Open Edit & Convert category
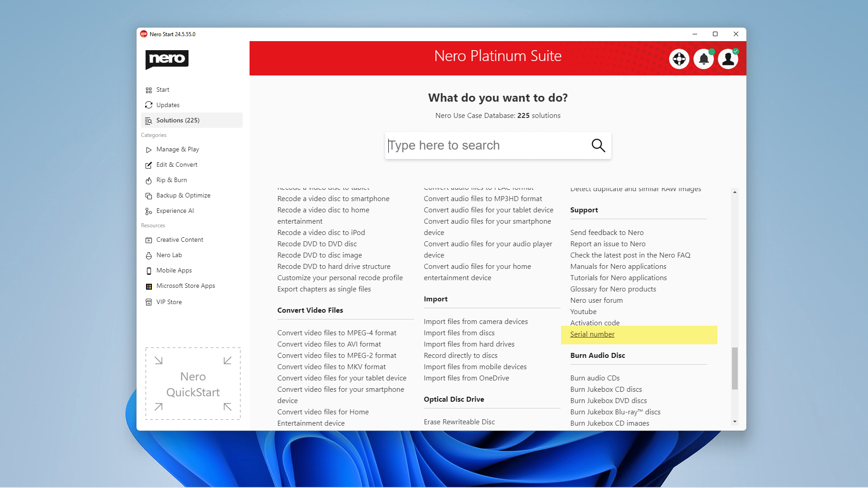Viewport: 868px width, 488px height. 192,164
